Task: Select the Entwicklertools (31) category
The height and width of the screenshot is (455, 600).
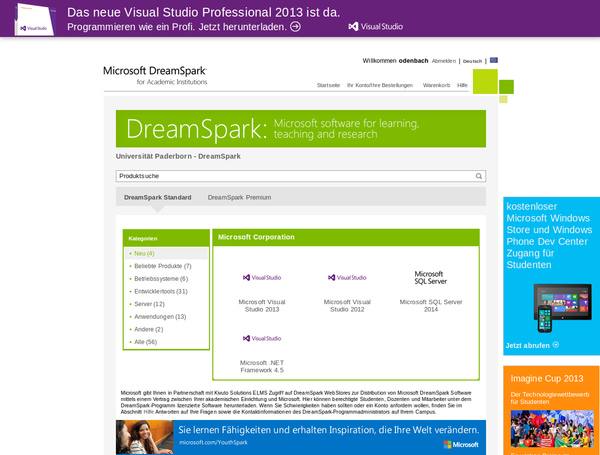Action: point(160,291)
